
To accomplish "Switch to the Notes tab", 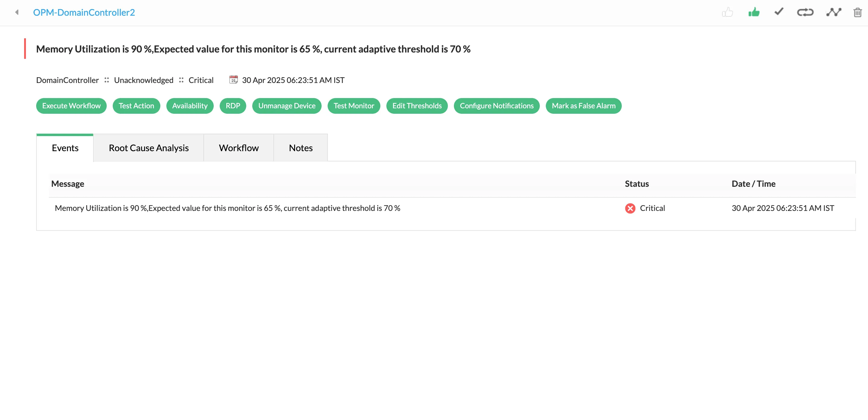I will [300, 148].
